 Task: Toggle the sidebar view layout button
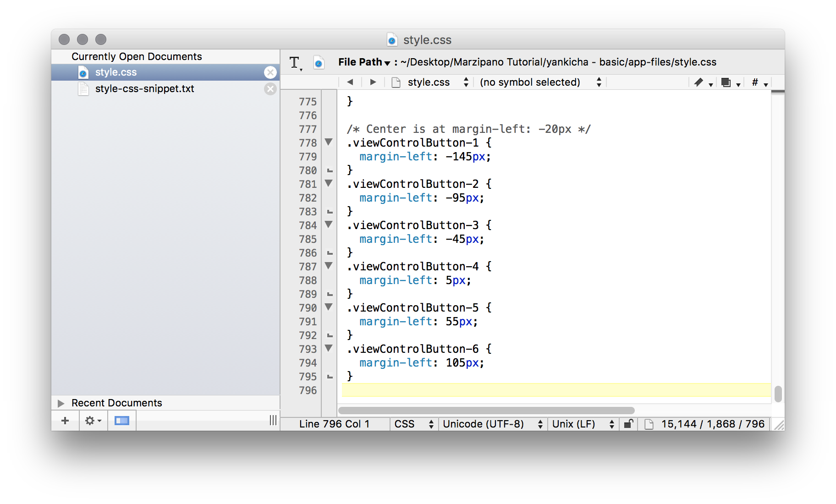tap(122, 421)
